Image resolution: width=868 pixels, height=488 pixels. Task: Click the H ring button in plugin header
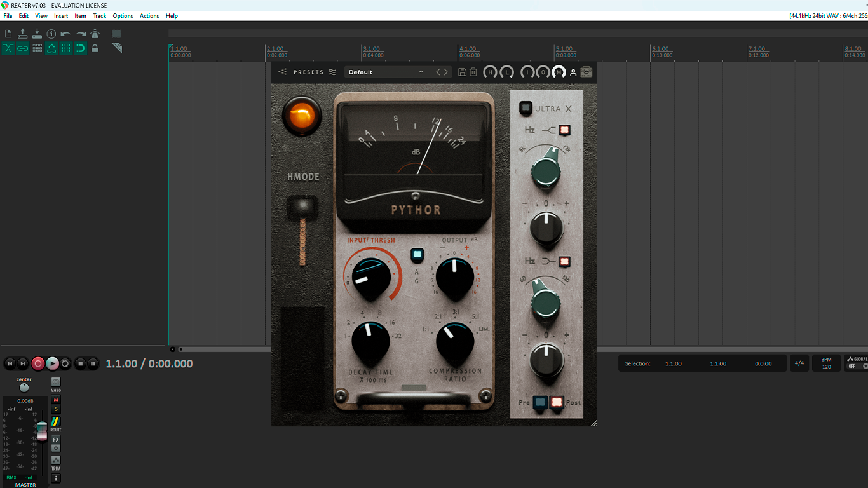[x=490, y=72]
